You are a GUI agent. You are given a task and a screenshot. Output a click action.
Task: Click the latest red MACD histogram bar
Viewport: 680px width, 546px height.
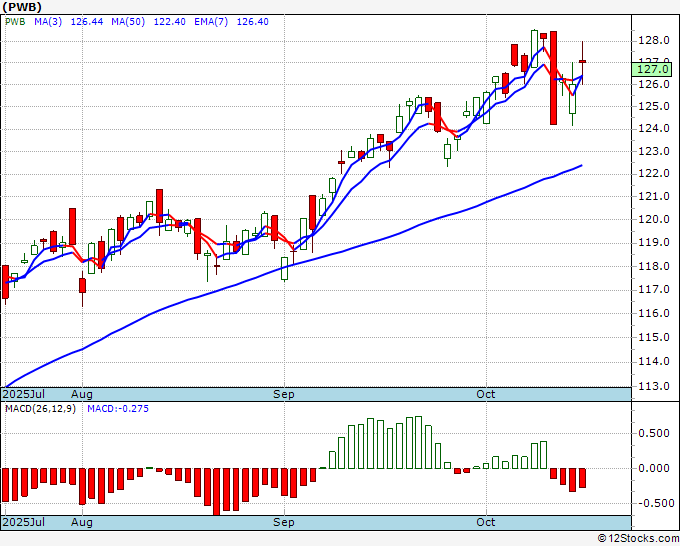pos(582,478)
